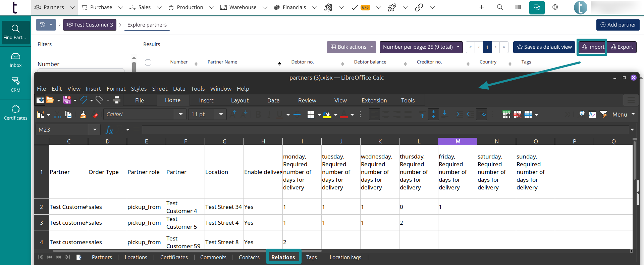Open the Financials menu
This screenshot has width=644, height=265.
[294, 7]
